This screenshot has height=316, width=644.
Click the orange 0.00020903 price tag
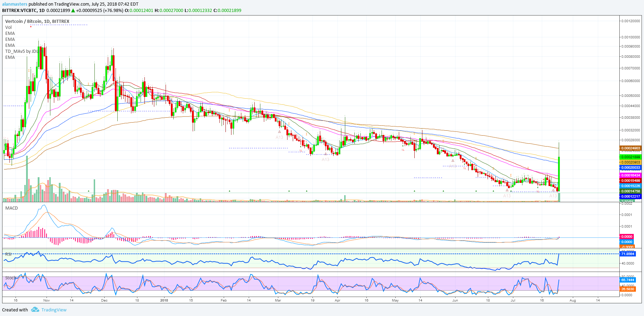tap(630, 162)
